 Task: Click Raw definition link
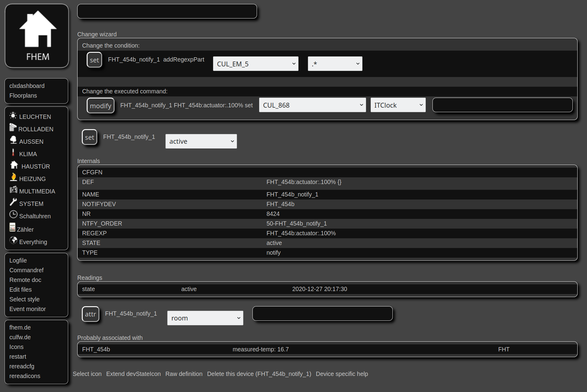pos(184,374)
